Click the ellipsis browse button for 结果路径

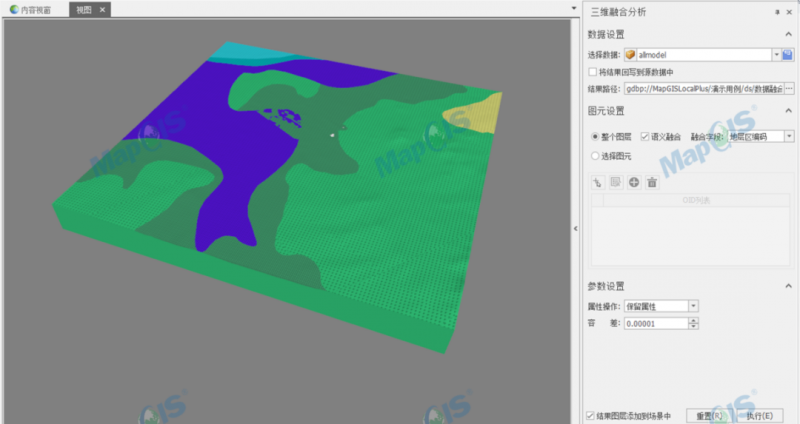pos(789,89)
